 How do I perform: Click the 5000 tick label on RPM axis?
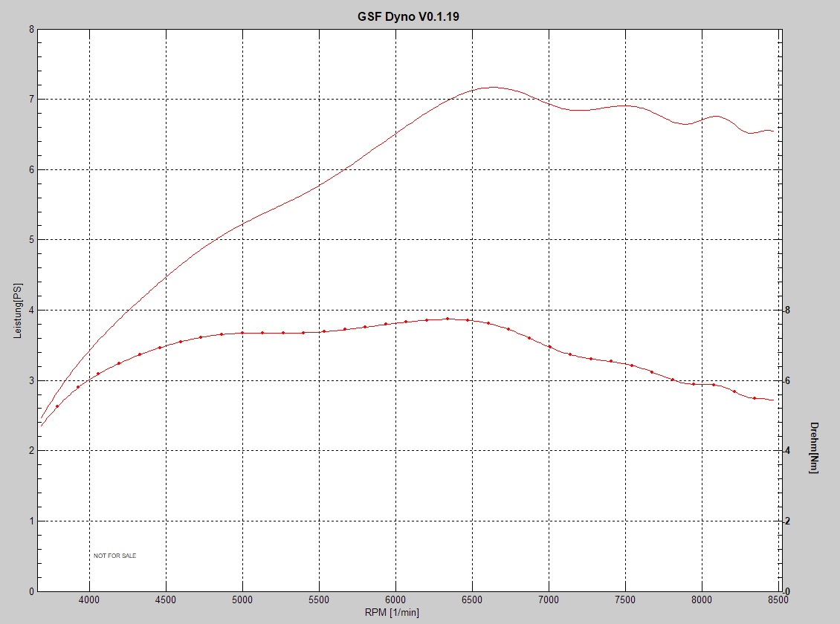point(242,600)
